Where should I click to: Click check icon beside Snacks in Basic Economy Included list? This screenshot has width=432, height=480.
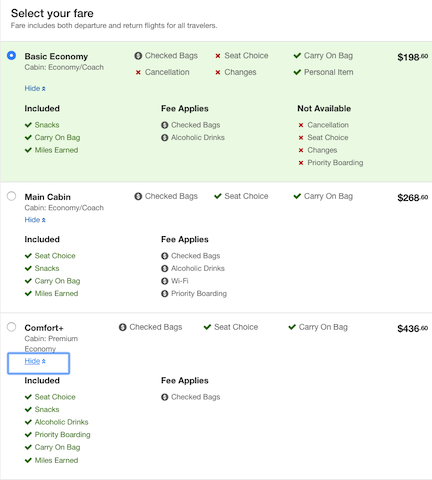point(28,125)
